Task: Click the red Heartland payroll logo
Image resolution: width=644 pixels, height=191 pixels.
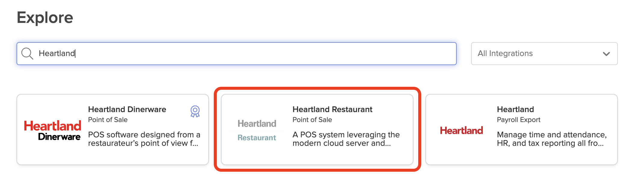Action: tap(462, 130)
